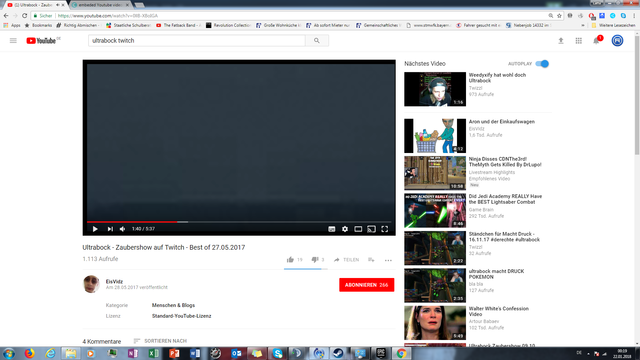This screenshot has width=640, height=360.
Task: Open Walter White's Confession Video
Action: coord(498,311)
